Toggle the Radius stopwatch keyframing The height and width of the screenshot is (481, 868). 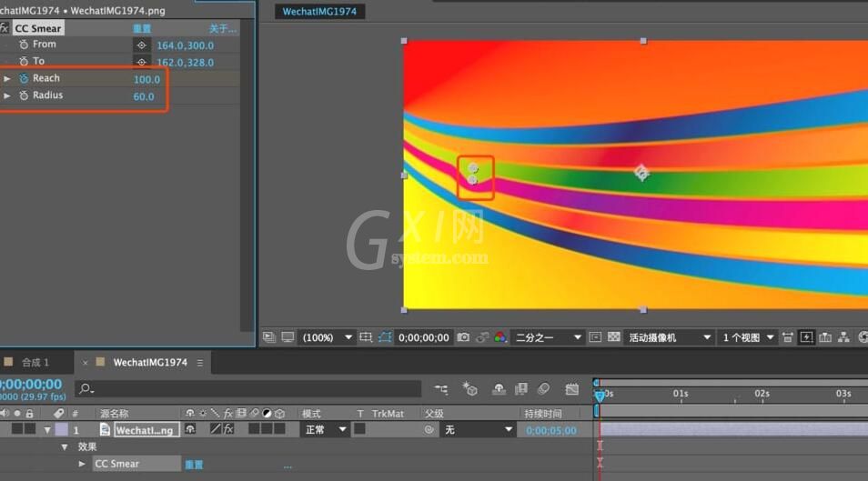pyautogui.click(x=24, y=95)
